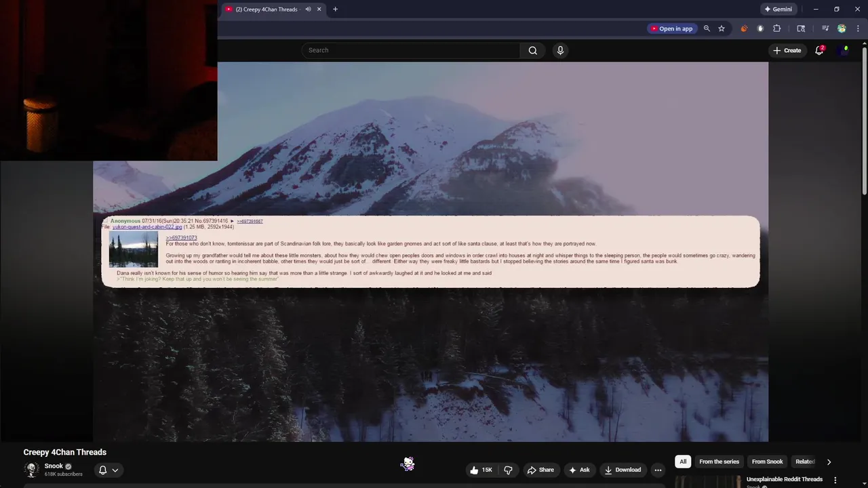The width and height of the screenshot is (868, 488).
Task: Open more video actions ellipsis
Action: click(658, 470)
